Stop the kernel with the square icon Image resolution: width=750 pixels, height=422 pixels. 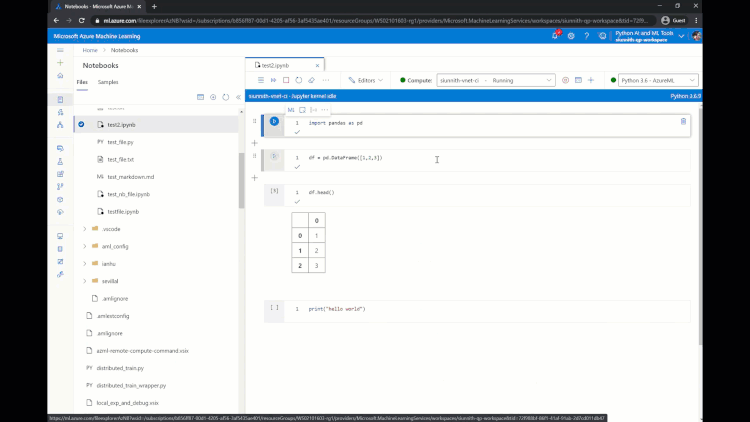286,80
